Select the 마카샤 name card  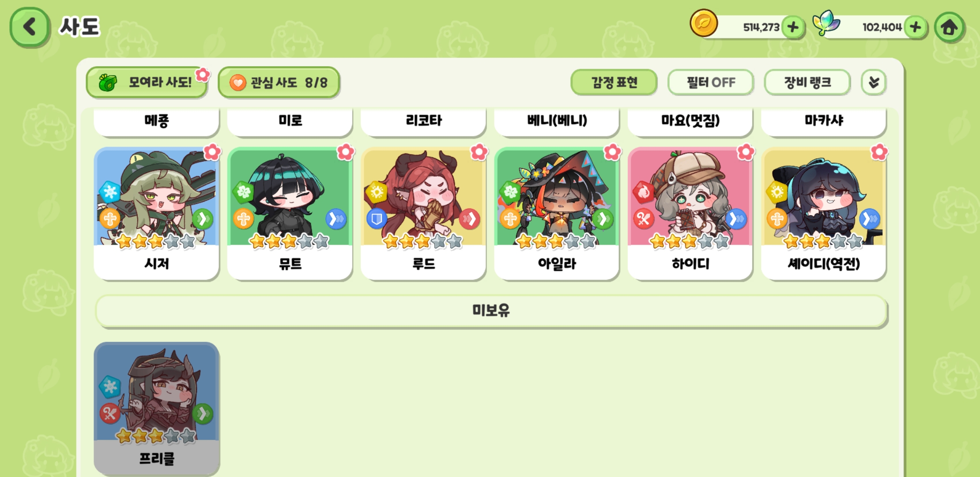coord(824,121)
